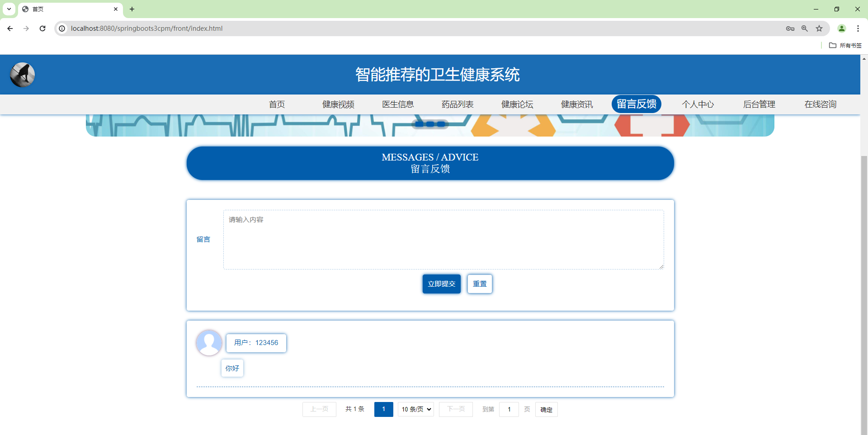Viewport: 868px width, 435px height.
Task: Open the 10条/页 page size dropdown
Action: [415, 409]
